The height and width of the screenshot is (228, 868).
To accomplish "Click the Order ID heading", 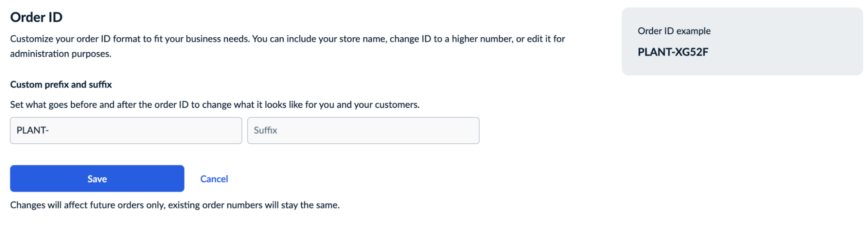I will 36,17.
